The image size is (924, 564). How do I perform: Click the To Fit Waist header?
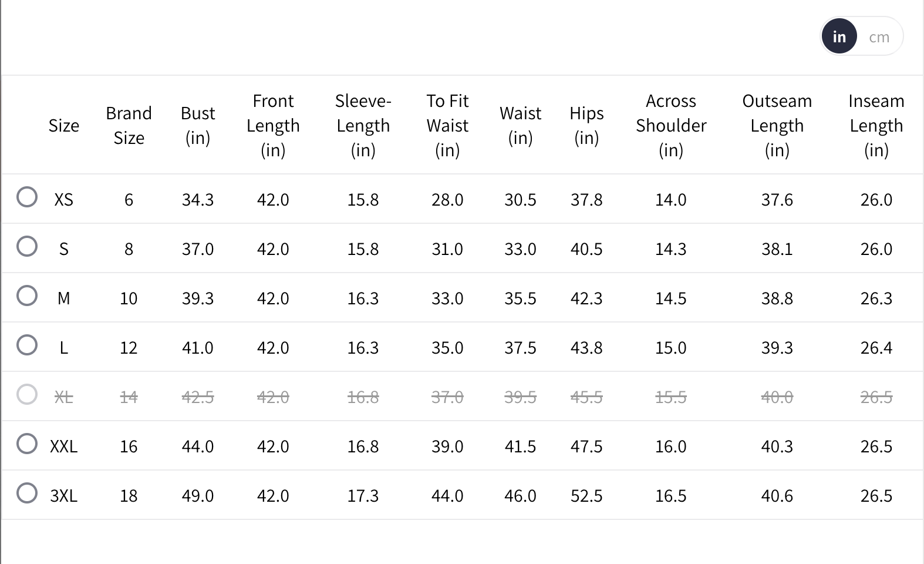point(447,125)
